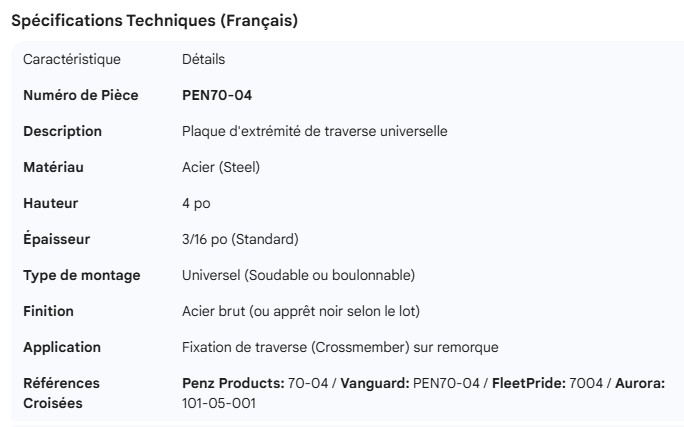Viewport: 684px width, 427px height.
Task: Select the Hauteur row label
Action: [51, 204]
